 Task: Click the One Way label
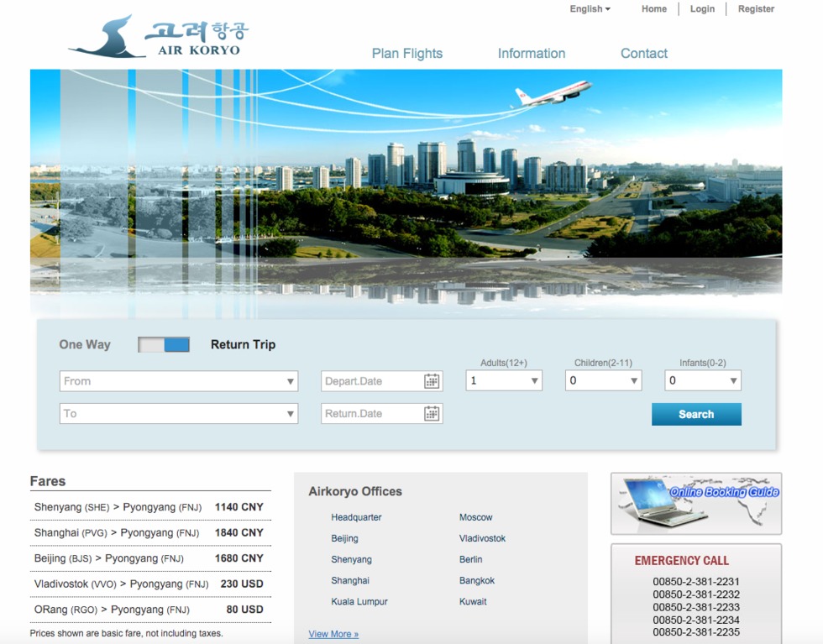click(x=85, y=345)
